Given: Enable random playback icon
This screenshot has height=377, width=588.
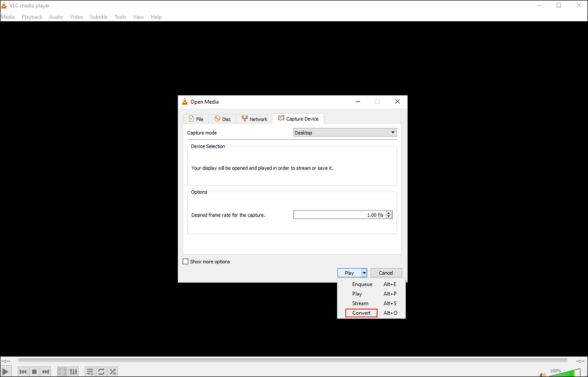Looking at the screenshot, I should 112,371.
